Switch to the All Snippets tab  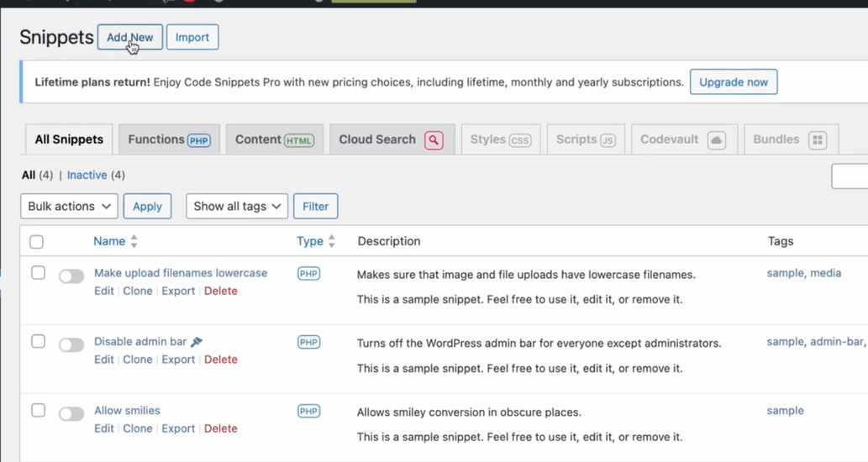pos(69,139)
